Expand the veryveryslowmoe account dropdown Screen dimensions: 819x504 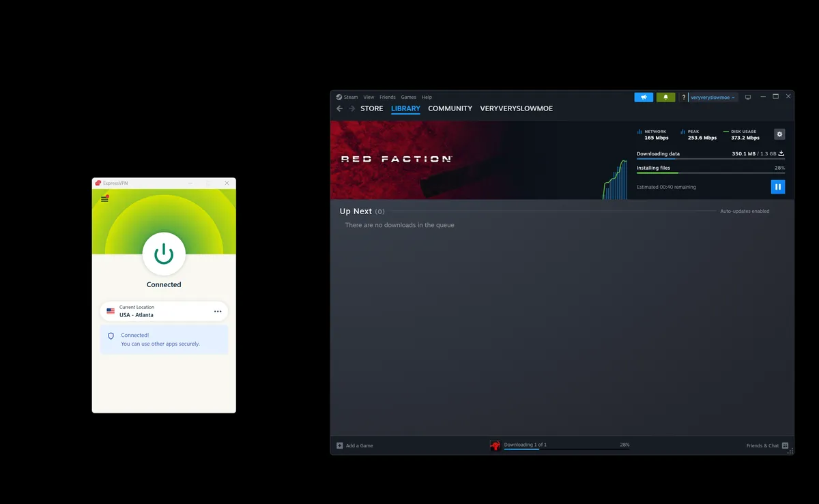(x=713, y=98)
